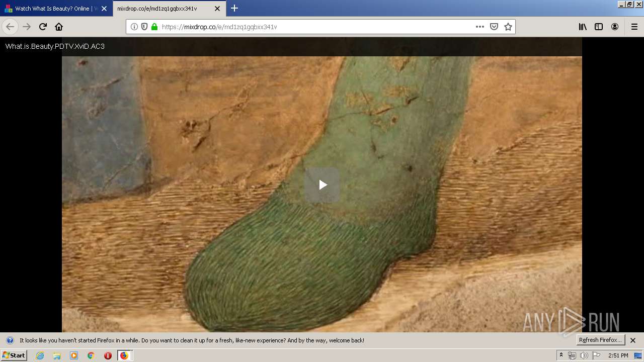
Task: Open tracking protection shield icon
Action: click(144, 27)
